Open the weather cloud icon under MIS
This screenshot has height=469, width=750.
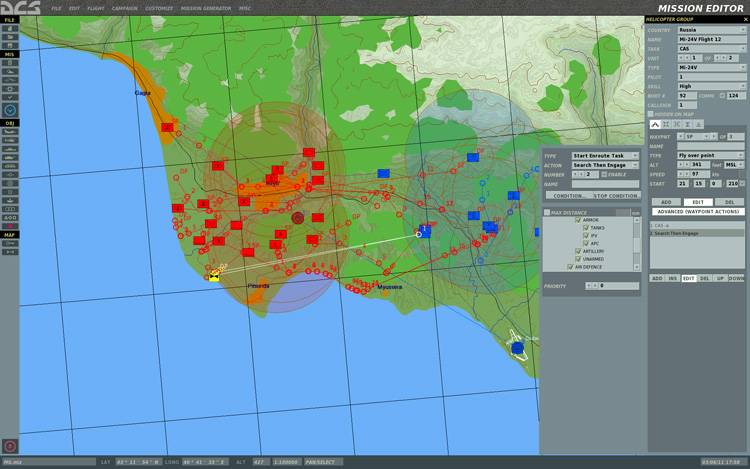[x=10, y=72]
